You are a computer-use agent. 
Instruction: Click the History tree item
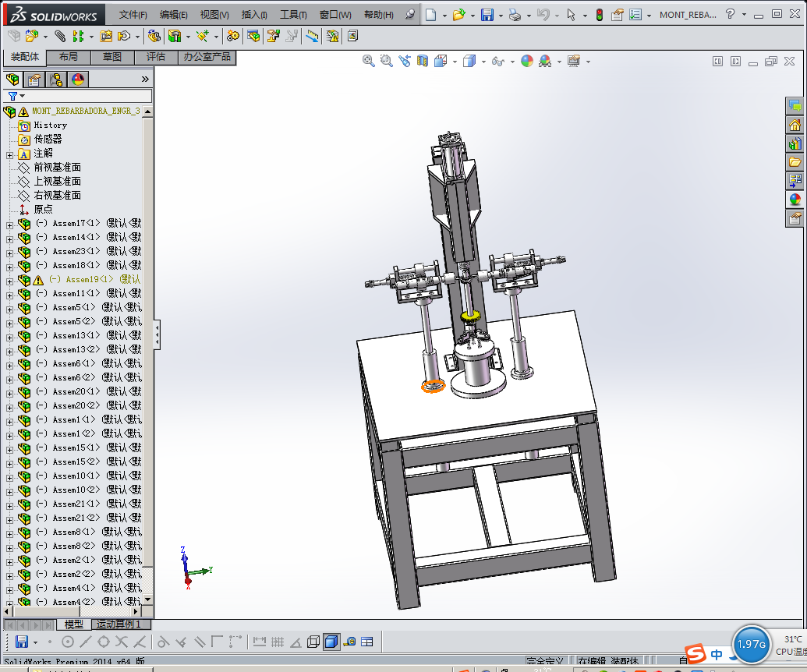tap(51, 125)
